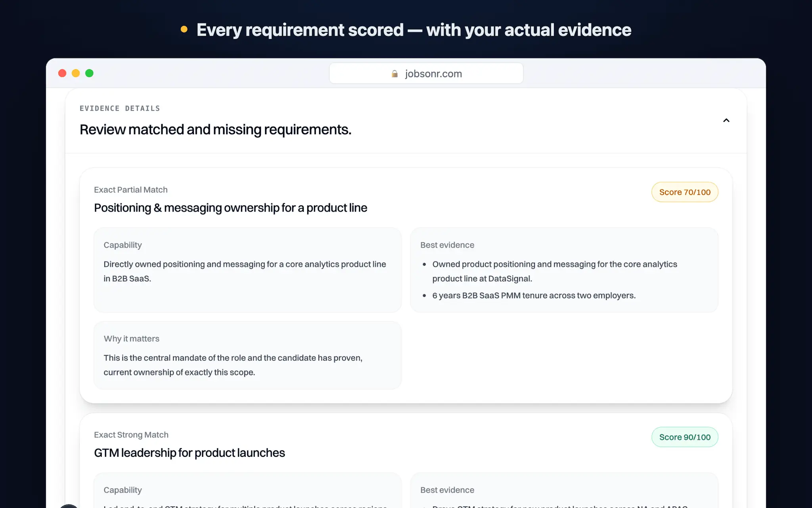Image resolution: width=812 pixels, height=508 pixels.
Task: Click 'Positioning & messaging ownership for a product line'
Action: point(230,208)
